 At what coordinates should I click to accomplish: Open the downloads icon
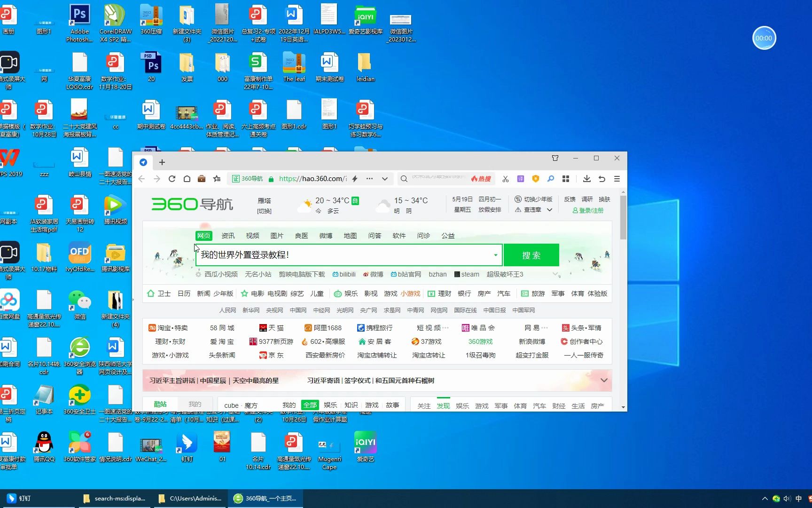click(x=587, y=179)
